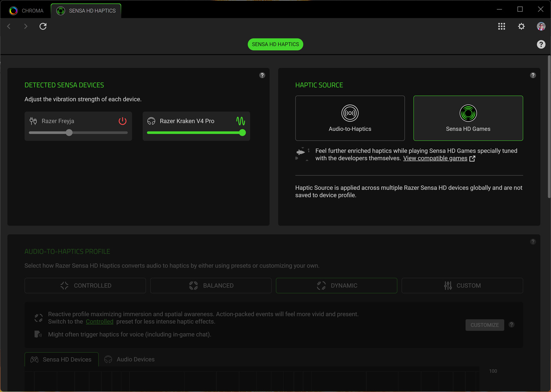Refresh the page with the reload icon
551x392 pixels.
tap(43, 26)
